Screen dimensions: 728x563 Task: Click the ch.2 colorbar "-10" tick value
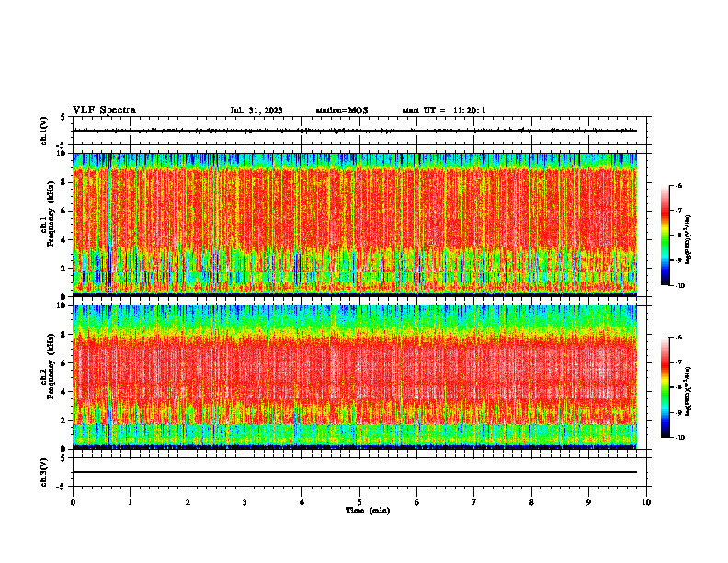(679, 438)
